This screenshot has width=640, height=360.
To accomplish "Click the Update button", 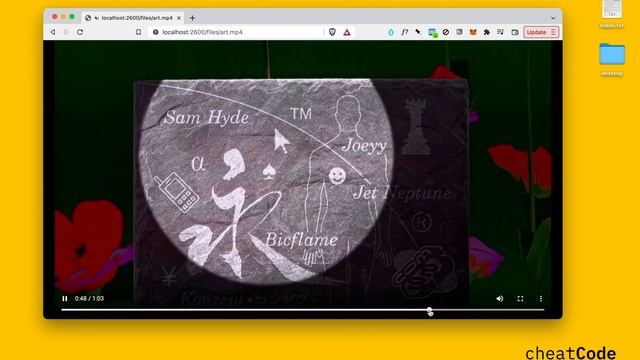I will point(536,32).
